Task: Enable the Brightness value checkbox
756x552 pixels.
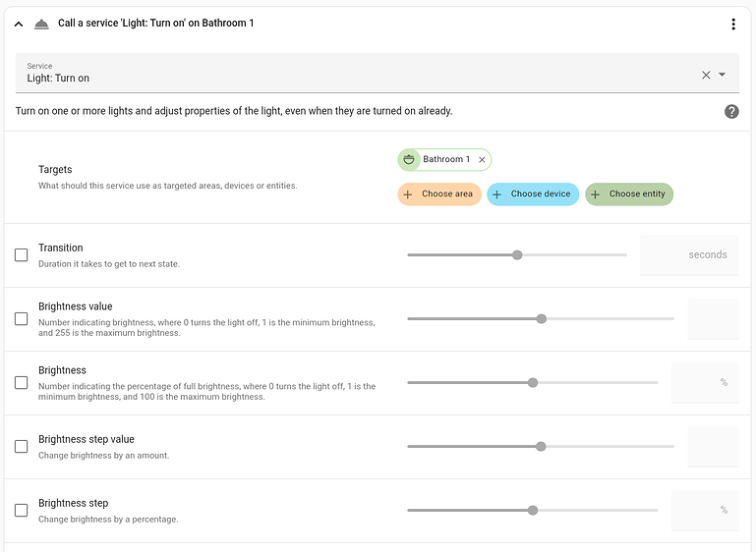Action: click(x=22, y=319)
